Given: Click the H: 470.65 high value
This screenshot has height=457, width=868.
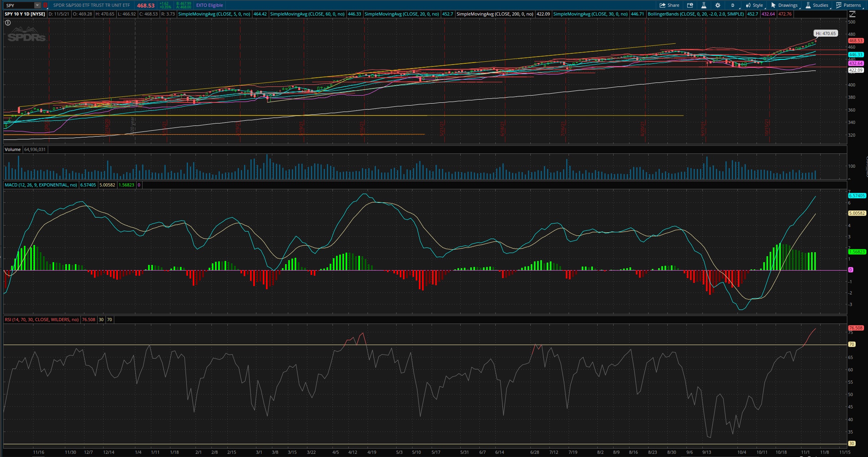Looking at the screenshot, I should coord(105,14).
